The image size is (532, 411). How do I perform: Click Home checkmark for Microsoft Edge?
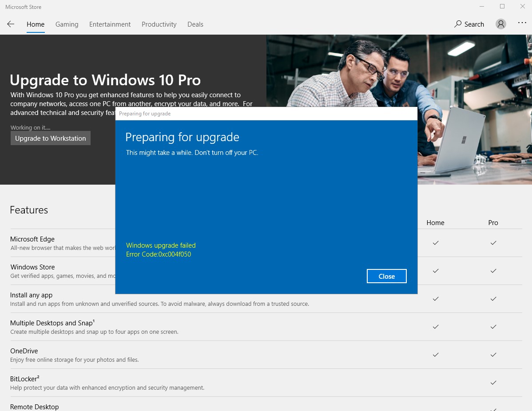pos(436,243)
